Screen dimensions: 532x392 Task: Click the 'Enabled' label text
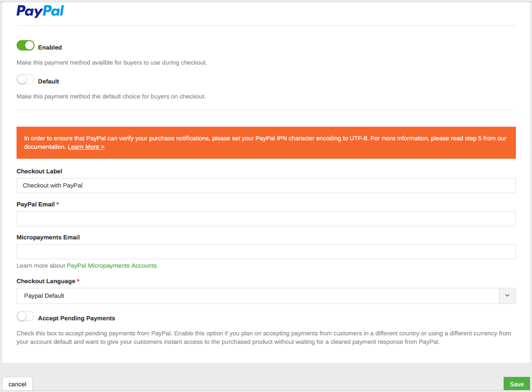coord(50,47)
